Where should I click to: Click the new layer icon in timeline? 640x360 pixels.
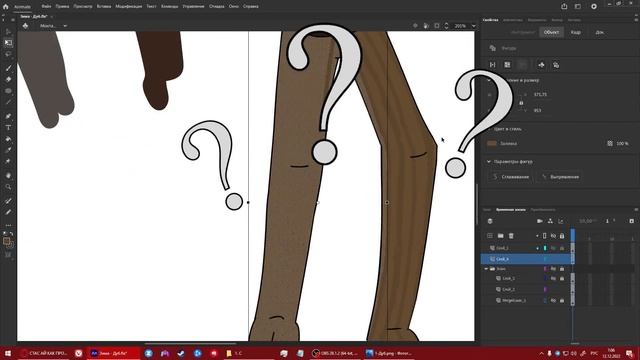pos(490,236)
